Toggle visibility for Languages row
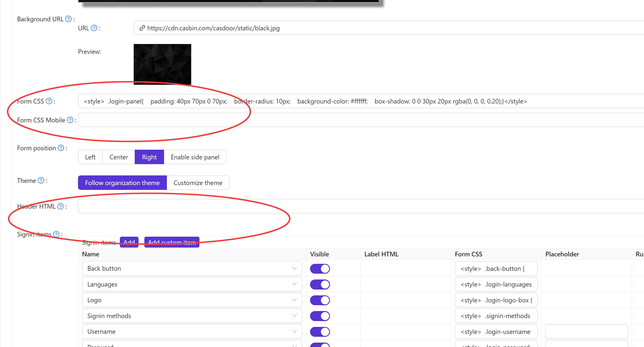Screen dimensions: 644x347 click(320, 285)
